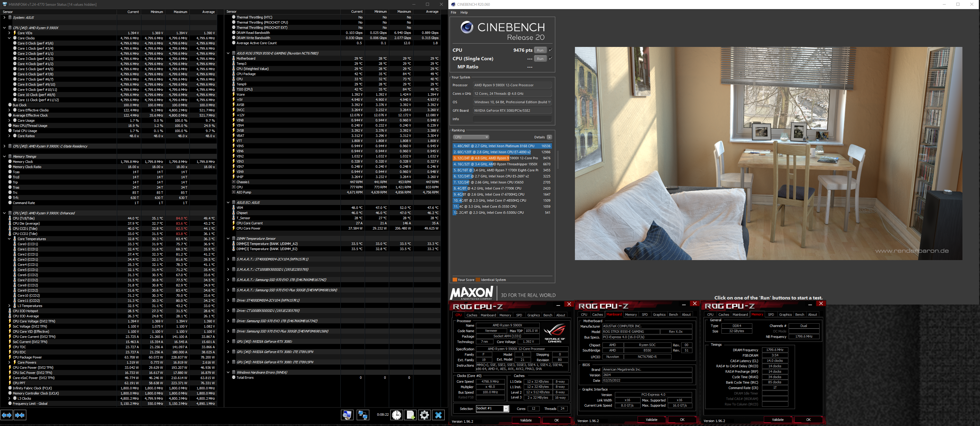The height and width of the screenshot is (426, 980).
Task: Click HWiNFO expand columns arrows button
Action: [7, 415]
